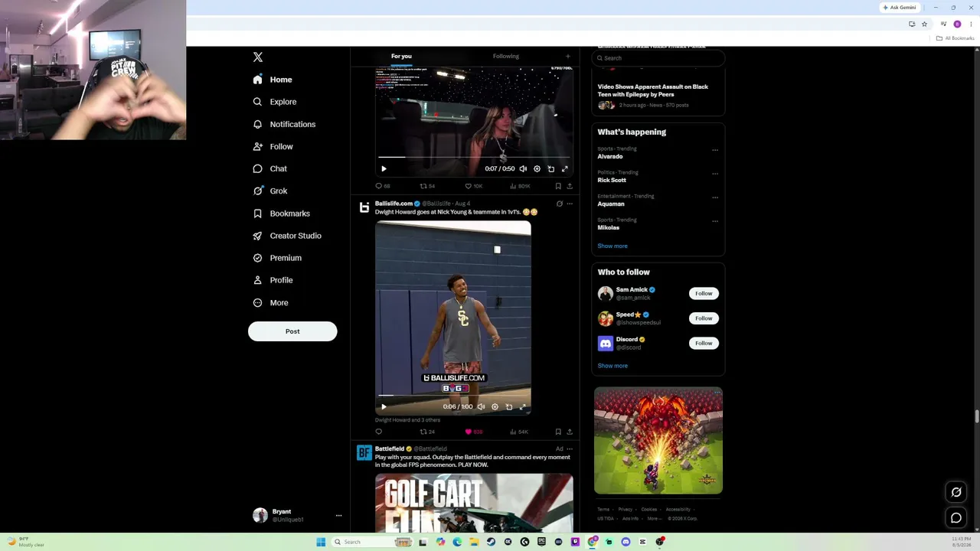Open the Battlefield ad image
Viewport: 980px width, 551px height.
[474, 503]
